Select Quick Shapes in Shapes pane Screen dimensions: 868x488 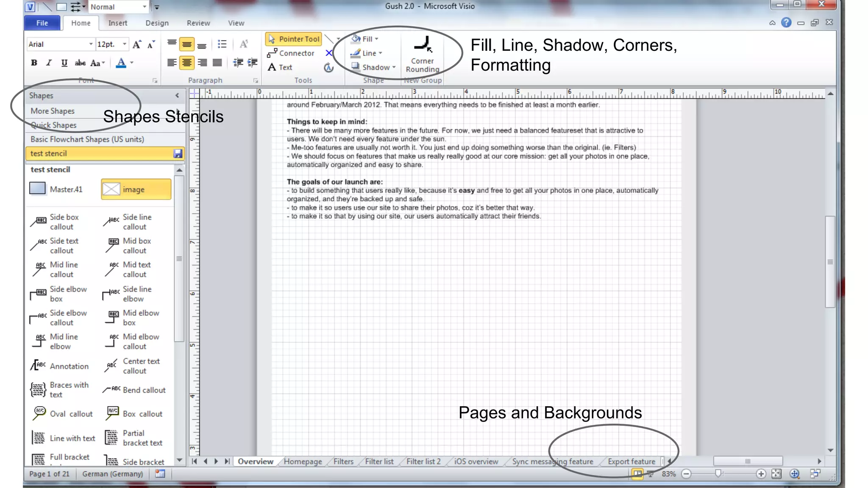point(104,125)
